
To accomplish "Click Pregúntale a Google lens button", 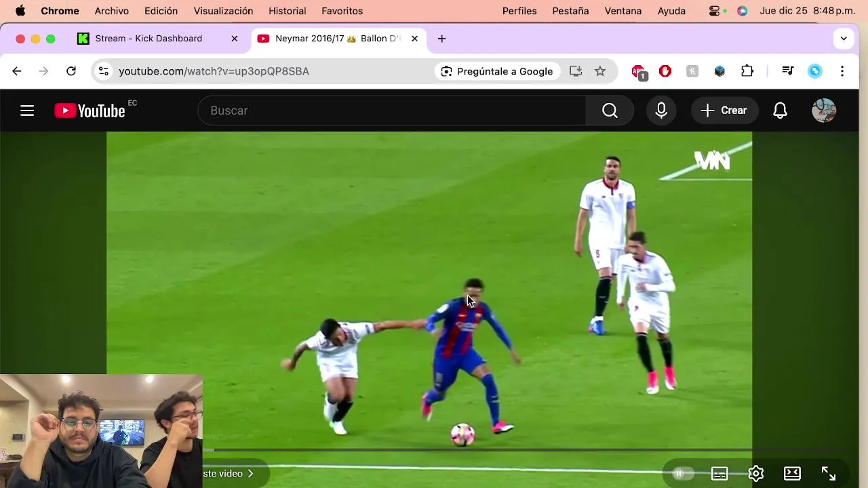I will tap(497, 71).
